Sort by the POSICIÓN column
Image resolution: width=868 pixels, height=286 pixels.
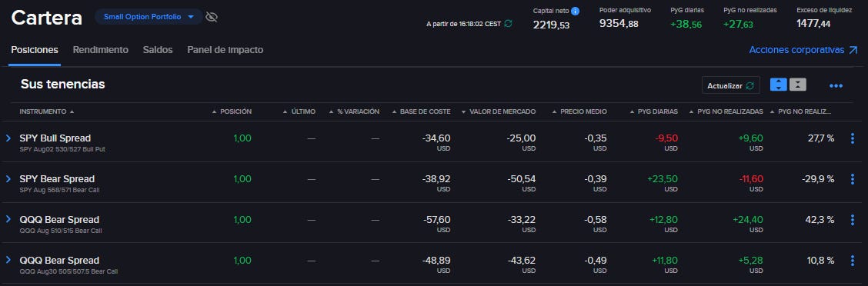pyautogui.click(x=232, y=111)
